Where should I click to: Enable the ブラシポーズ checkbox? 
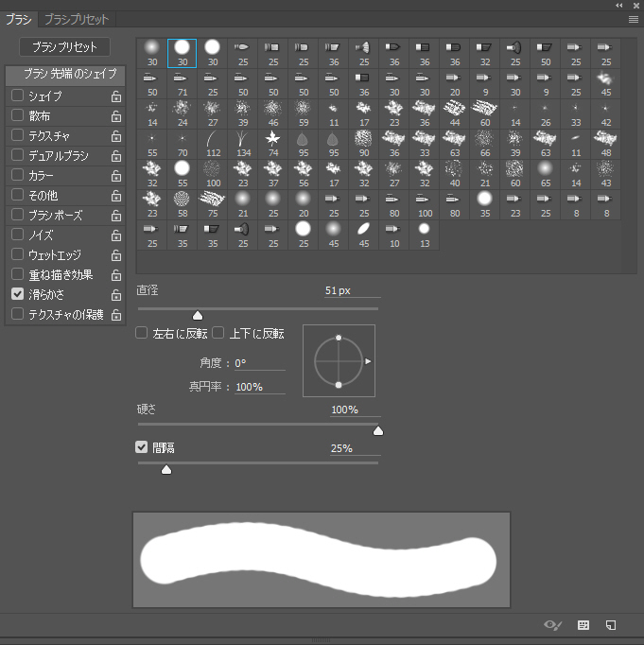point(17,215)
